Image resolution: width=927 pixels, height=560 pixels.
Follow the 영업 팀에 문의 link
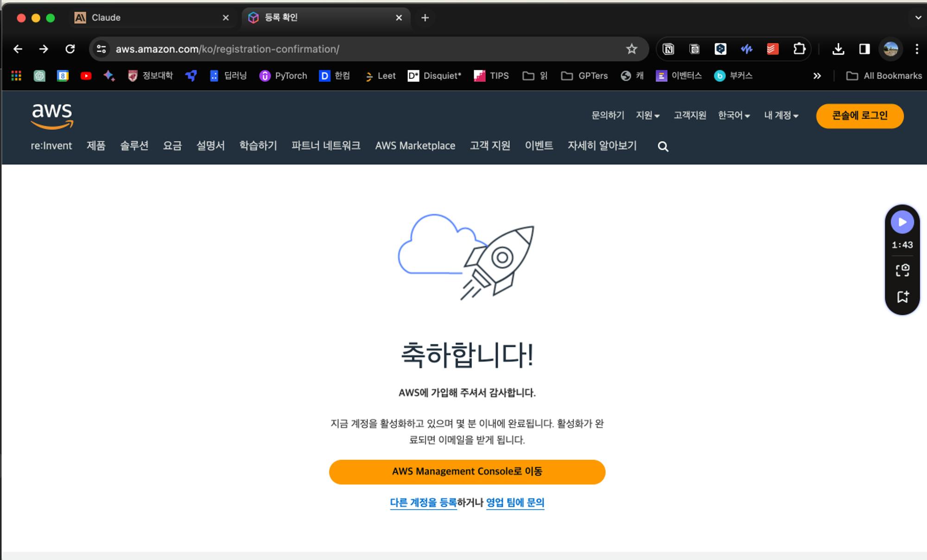[x=515, y=503]
